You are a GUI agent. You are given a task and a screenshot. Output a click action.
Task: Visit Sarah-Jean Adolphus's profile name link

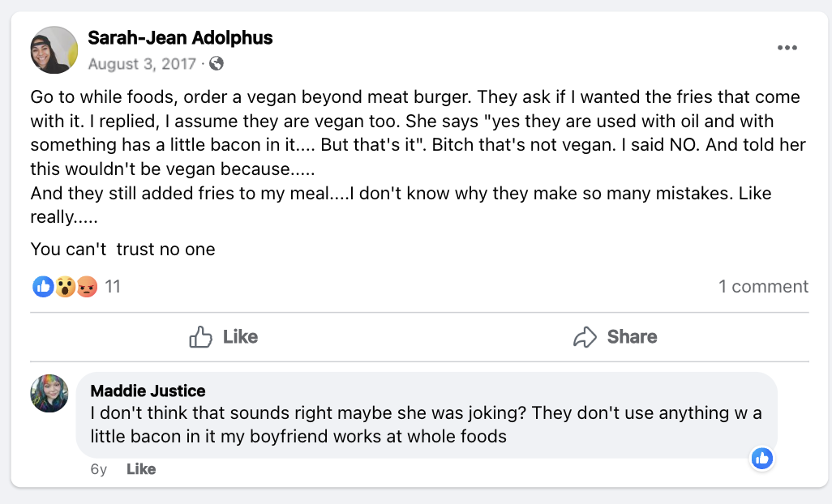(180, 37)
